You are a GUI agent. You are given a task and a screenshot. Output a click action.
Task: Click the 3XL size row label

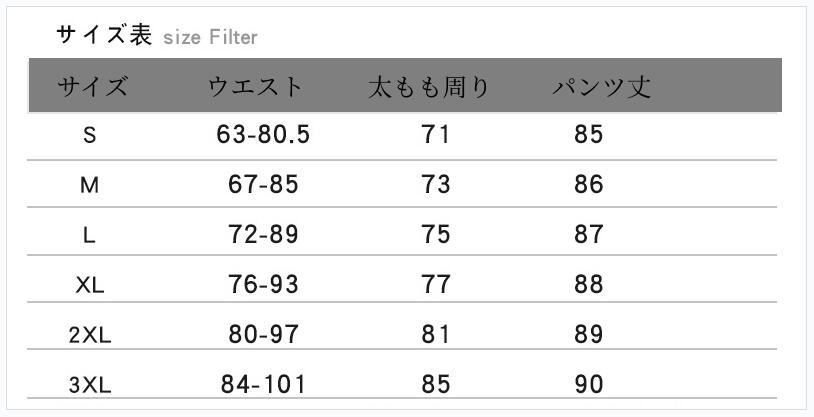(x=90, y=384)
